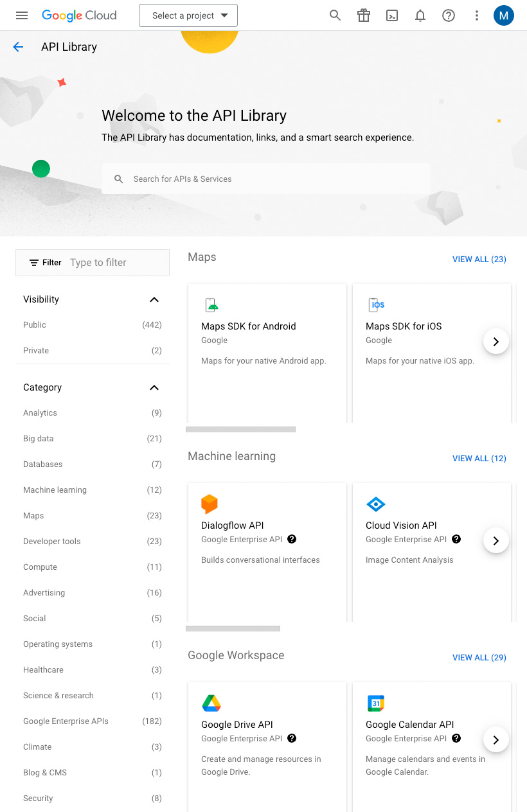Select the Security category

click(93, 799)
